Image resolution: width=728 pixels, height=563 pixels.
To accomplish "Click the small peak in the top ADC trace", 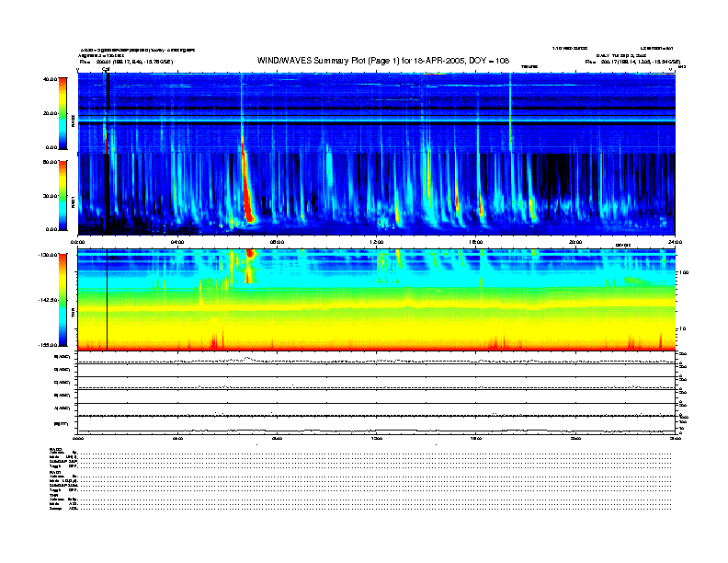I will coord(247,358).
